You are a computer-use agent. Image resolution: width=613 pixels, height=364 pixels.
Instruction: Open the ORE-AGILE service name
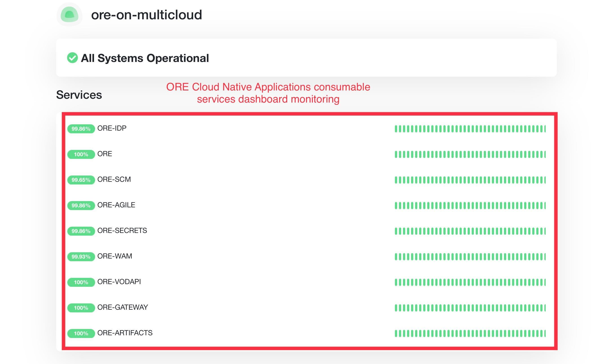coord(116,205)
